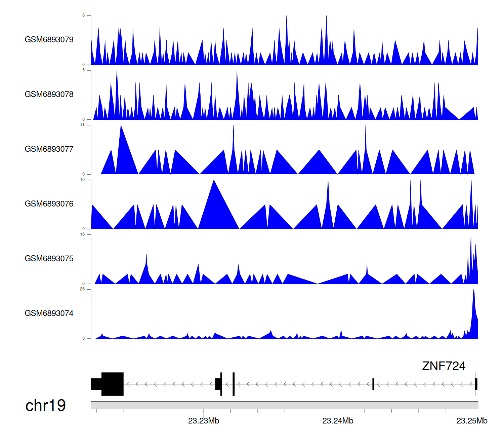
Task: Select the GSM6893076 track label
Action: 49,204
